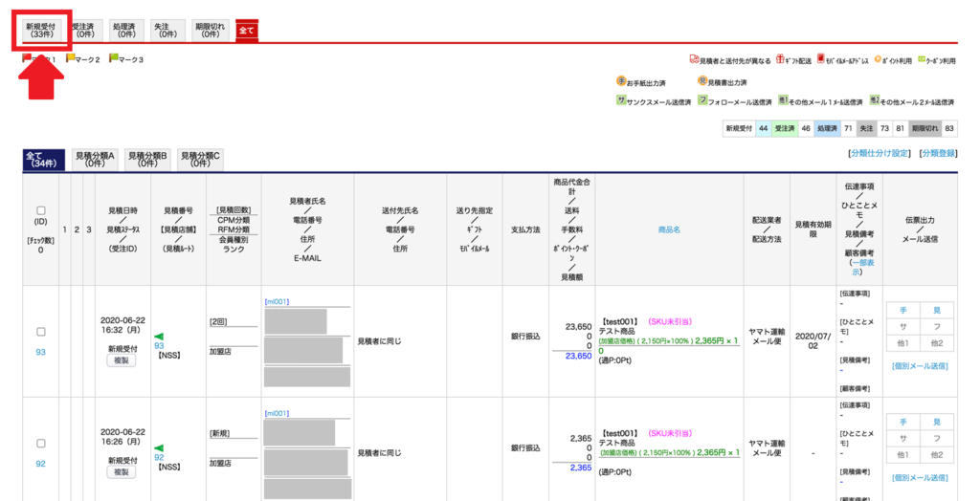Viewport: 980px width, 501px height.
Task: Switch to the 見積分類A tab
Action: click(95, 160)
